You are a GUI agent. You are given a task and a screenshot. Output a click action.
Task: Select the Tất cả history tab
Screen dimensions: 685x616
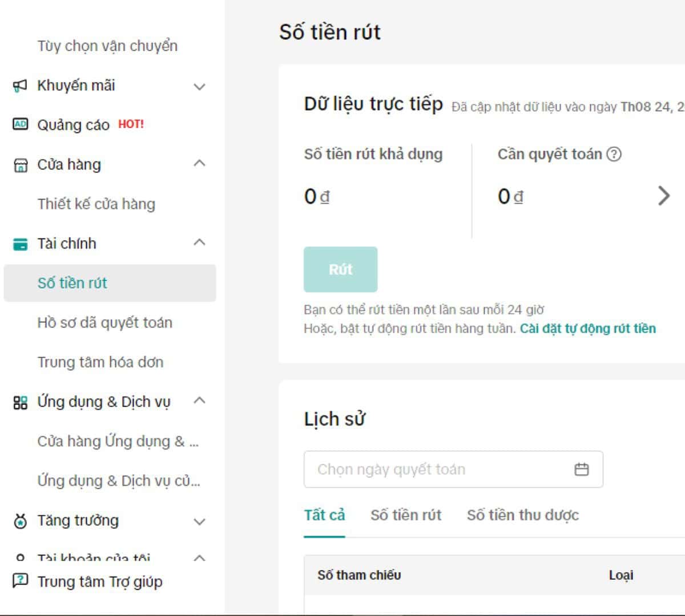pos(324,515)
